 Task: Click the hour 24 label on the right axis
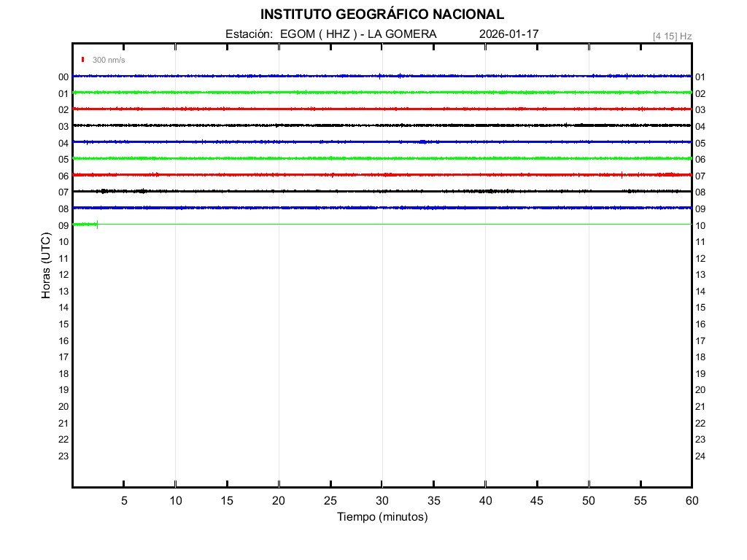click(x=700, y=456)
